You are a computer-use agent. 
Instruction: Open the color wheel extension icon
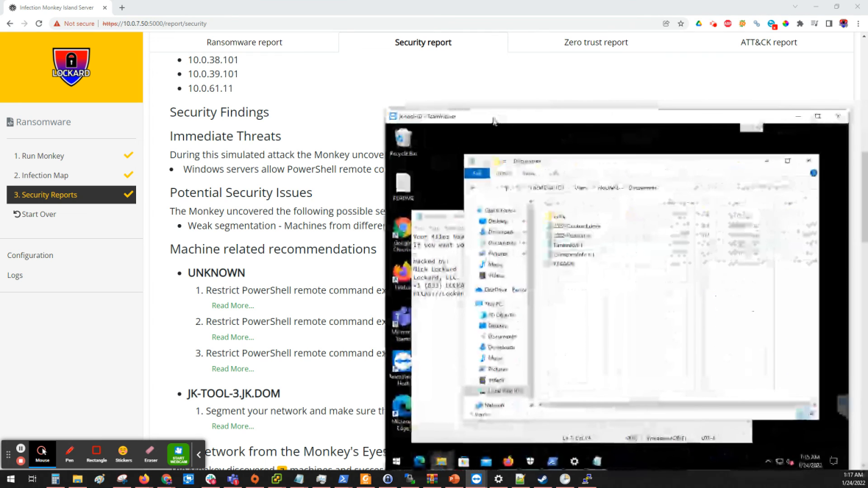pyautogui.click(x=786, y=24)
